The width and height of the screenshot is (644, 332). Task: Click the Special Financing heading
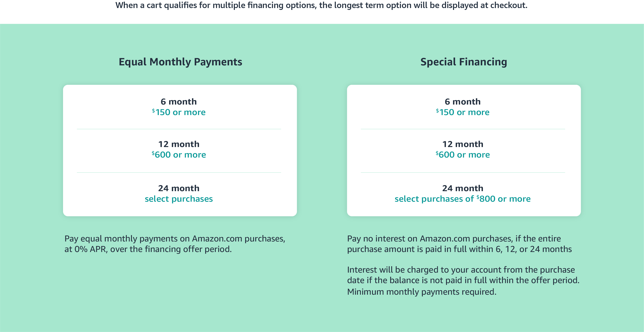point(464,62)
